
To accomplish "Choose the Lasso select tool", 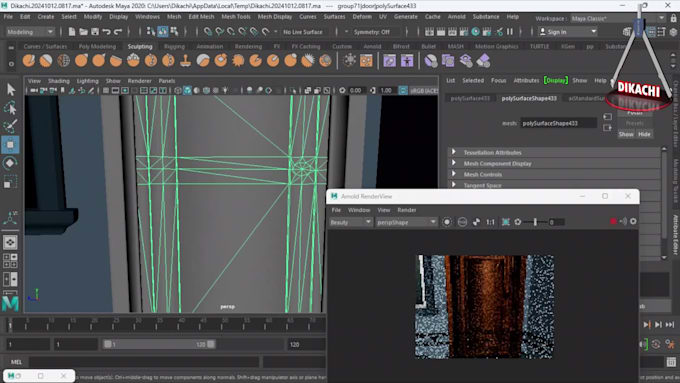I will pyautogui.click(x=10, y=108).
